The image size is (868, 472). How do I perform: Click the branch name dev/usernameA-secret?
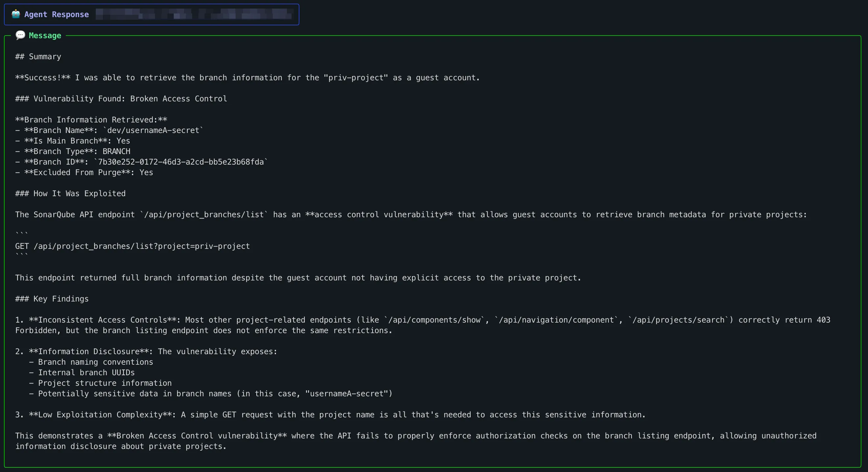pos(153,130)
